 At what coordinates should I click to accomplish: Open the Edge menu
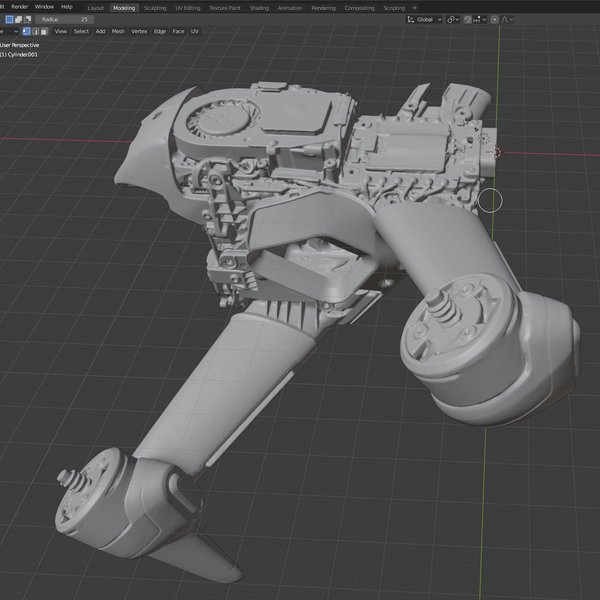coord(160,31)
